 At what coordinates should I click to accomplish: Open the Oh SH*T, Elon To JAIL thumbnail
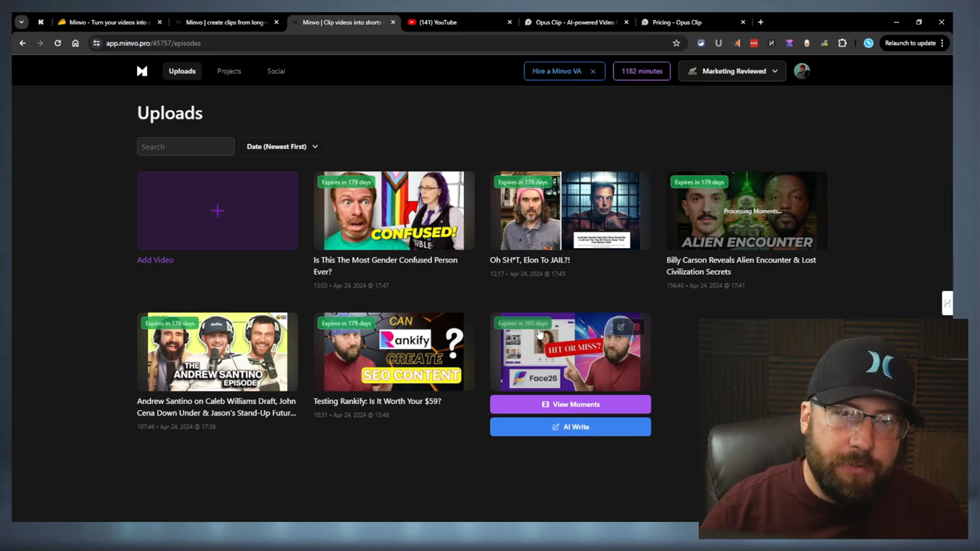[570, 210]
